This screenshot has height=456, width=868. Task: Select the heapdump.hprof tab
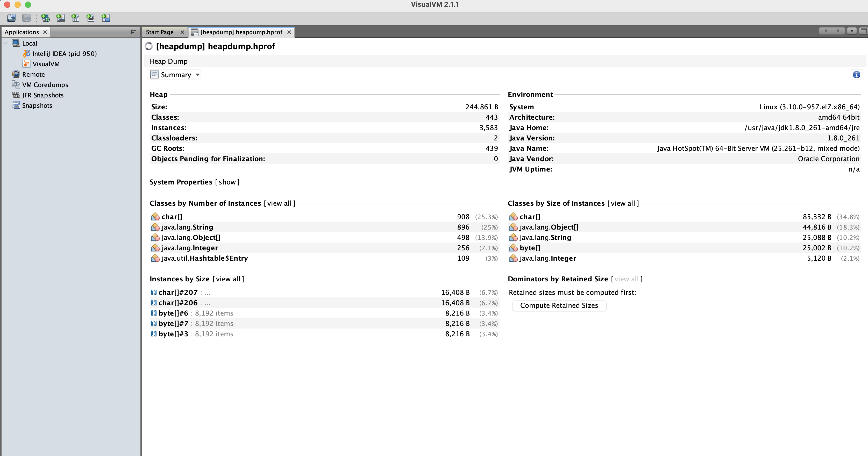[241, 32]
